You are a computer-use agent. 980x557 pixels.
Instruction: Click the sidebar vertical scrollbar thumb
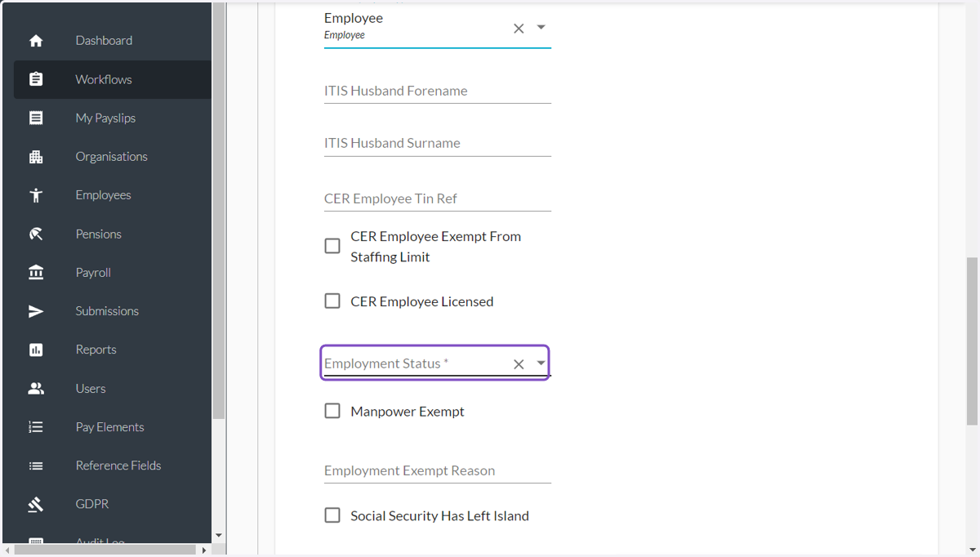[x=219, y=210]
